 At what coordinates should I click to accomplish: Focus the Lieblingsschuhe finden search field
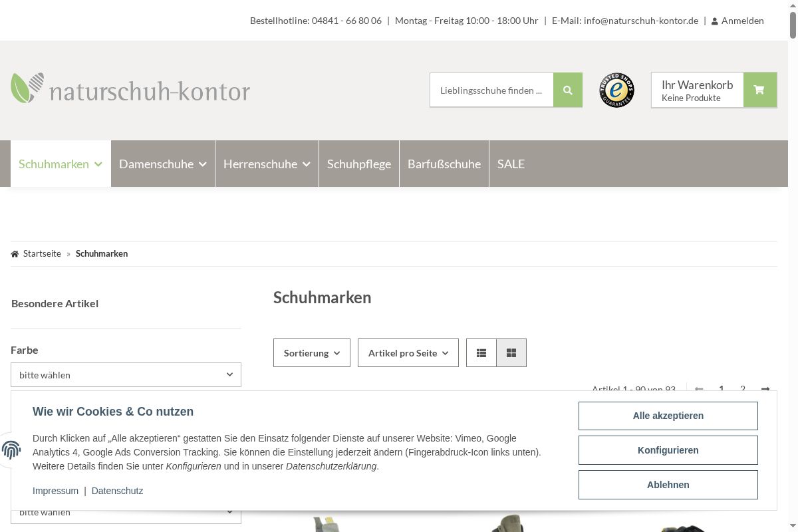click(491, 90)
